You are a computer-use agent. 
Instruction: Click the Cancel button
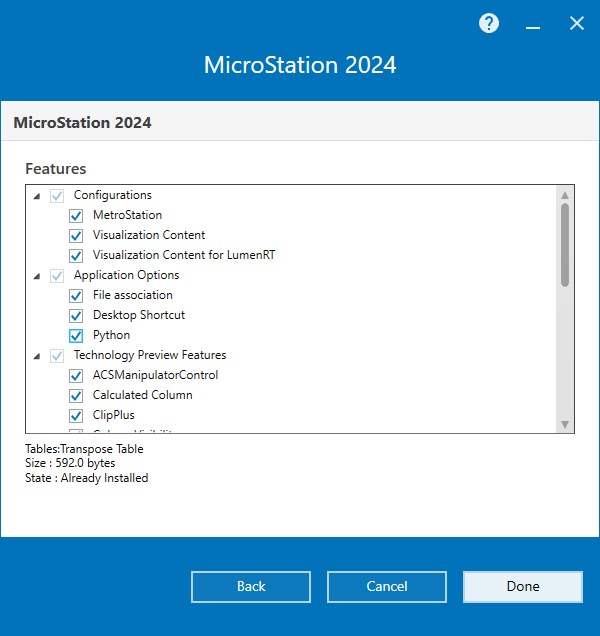click(x=387, y=587)
